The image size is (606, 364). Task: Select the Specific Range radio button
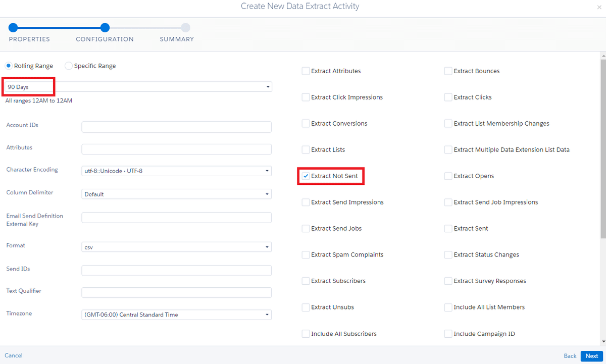[69, 66]
